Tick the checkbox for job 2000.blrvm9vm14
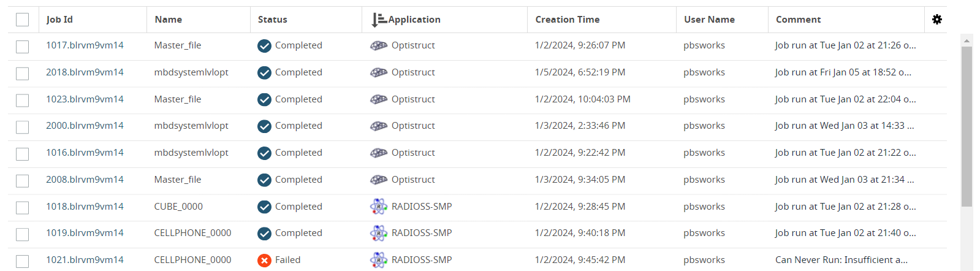This screenshot has width=980, height=271. click(23, 127)
